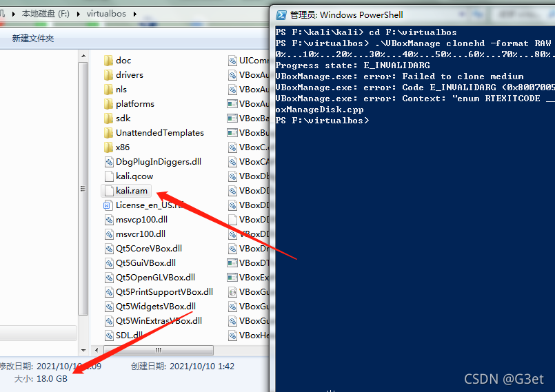Click the 创建日期: 2021/10/10 1:42 detail
This screenshot has width=555, height=392.
[x=183, y=367]
